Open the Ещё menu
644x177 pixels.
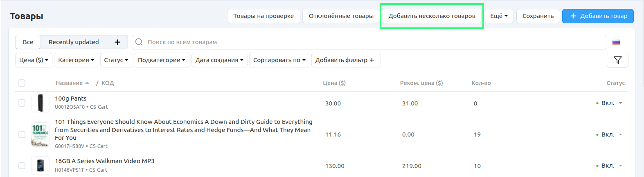coord(499,16)
